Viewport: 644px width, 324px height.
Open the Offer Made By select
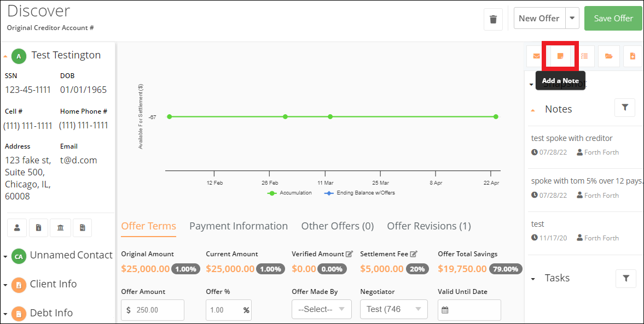point(322,310)
